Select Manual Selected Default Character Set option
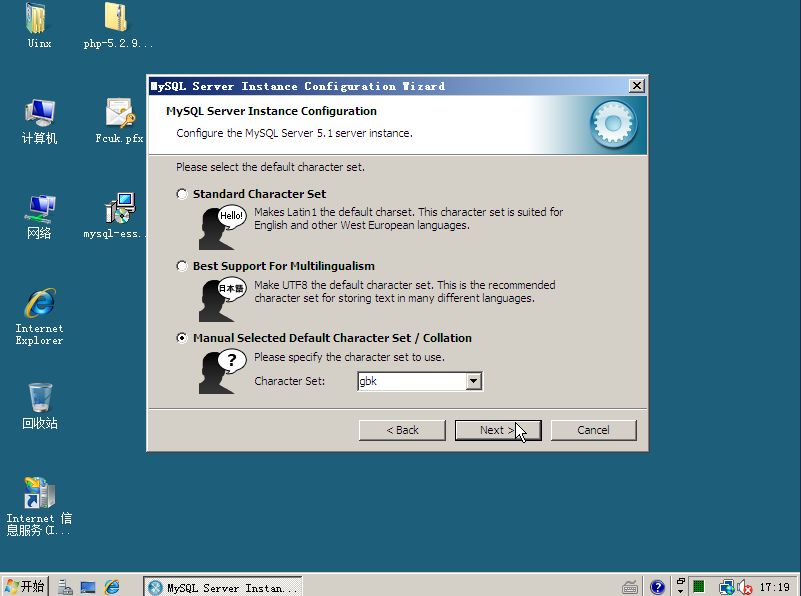 click(x=182, y=338)
